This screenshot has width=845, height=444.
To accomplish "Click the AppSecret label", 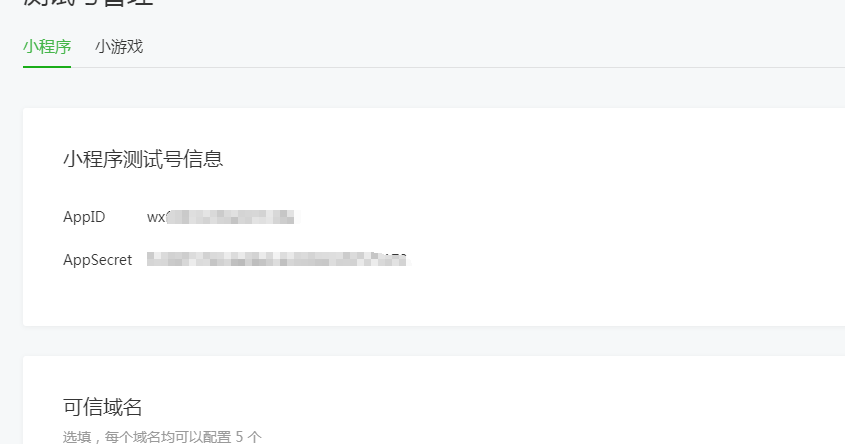I will tap(98, 260).
